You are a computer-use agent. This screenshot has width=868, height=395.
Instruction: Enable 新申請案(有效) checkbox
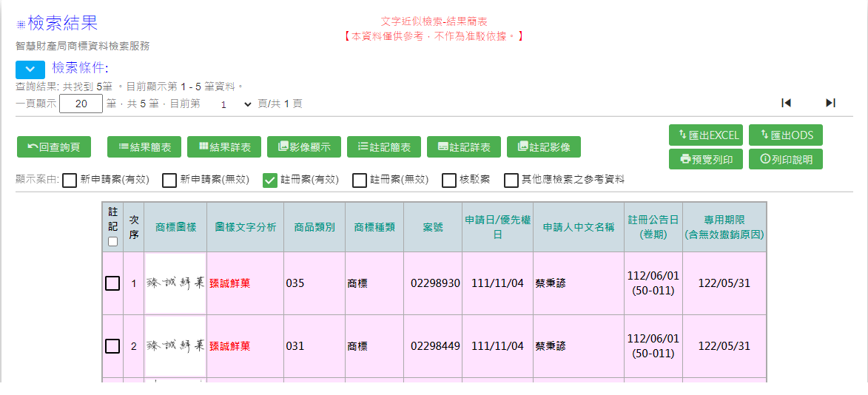point(70,180)
